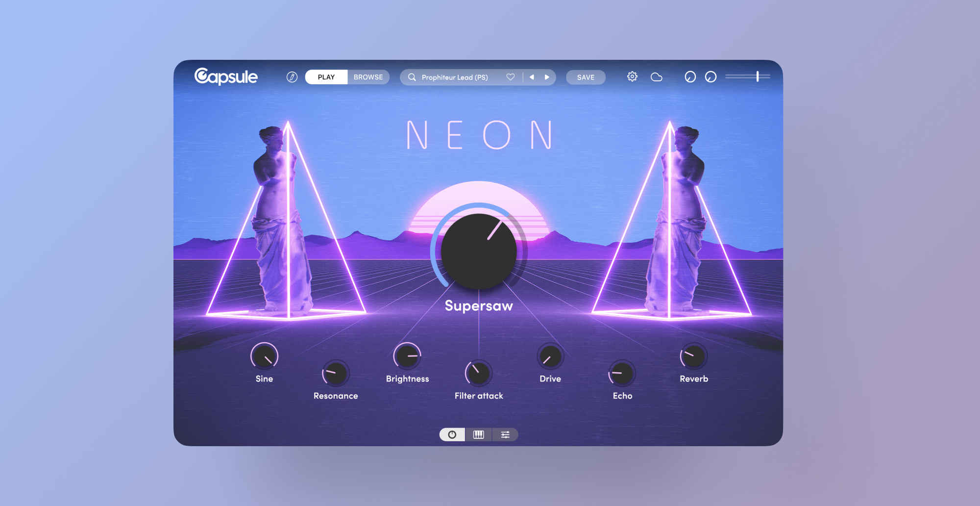Viewport: 980px width, 506px height.
Task: Open the keyboard view in the bottom bar
Action: [x=478, y=434]
